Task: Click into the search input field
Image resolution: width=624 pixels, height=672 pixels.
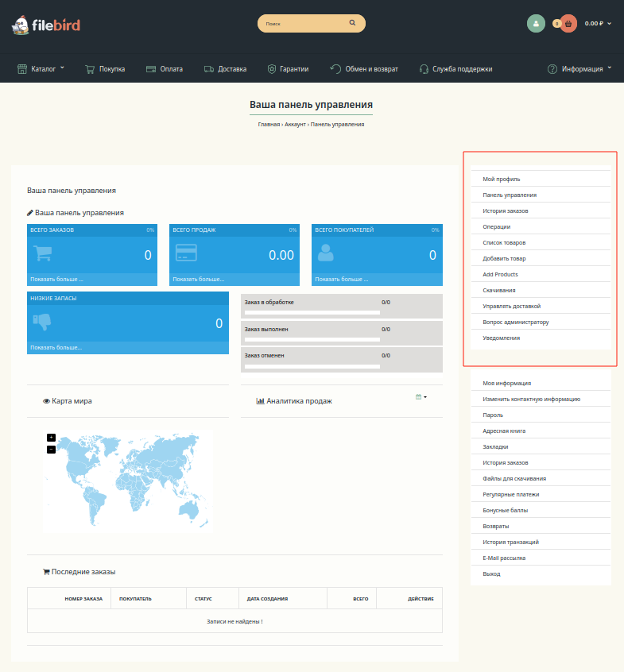Action: coord(302,24)
